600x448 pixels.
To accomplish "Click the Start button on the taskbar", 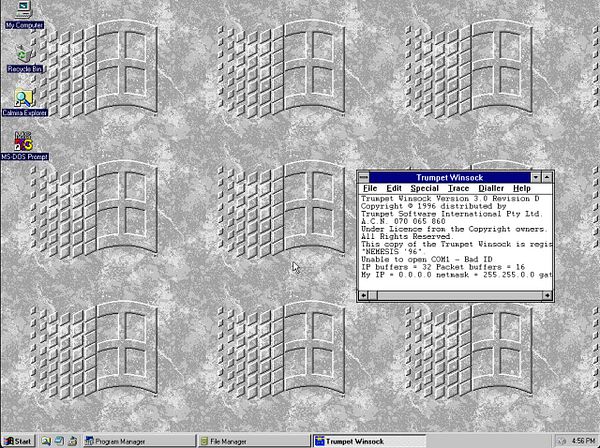I will point(18,441).
